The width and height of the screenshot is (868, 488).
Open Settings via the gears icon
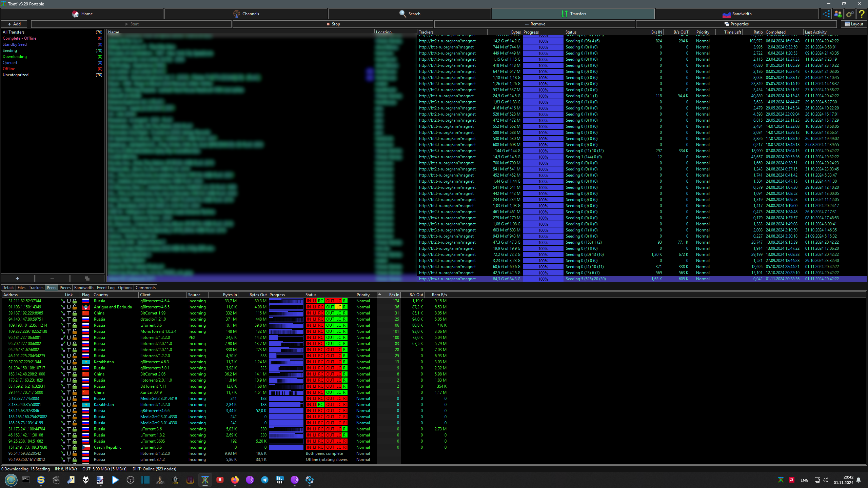[850, 14]
